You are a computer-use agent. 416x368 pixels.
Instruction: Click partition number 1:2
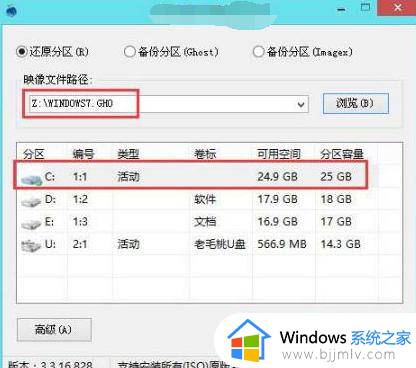[80, 199]
